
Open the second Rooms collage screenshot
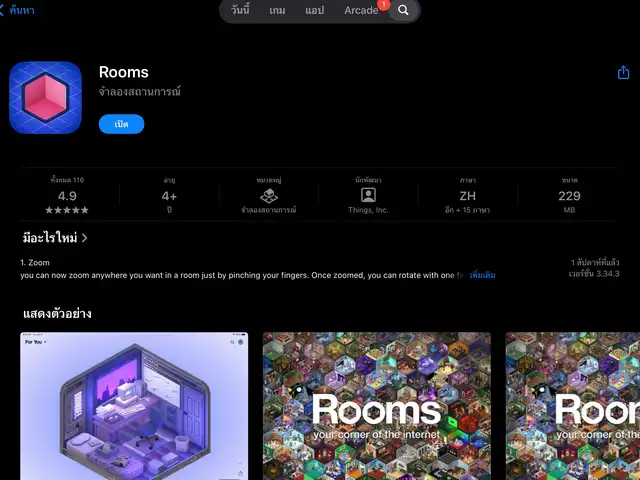376,405
